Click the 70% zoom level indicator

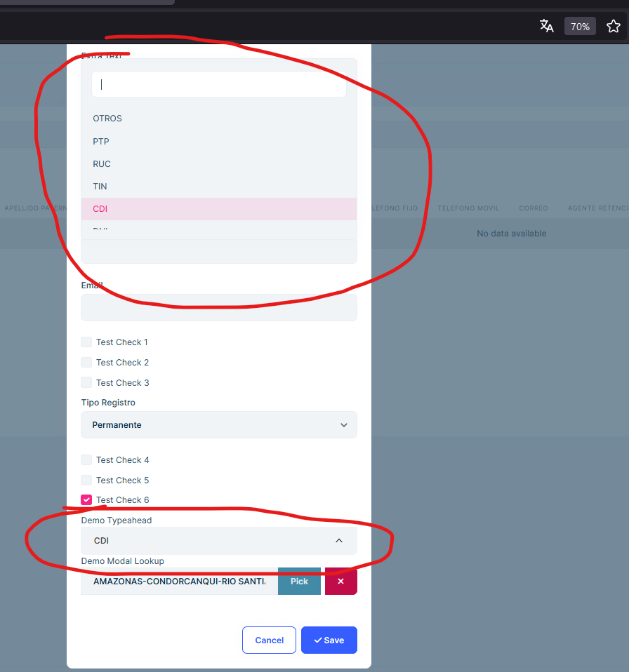click(x=580, y=27)
